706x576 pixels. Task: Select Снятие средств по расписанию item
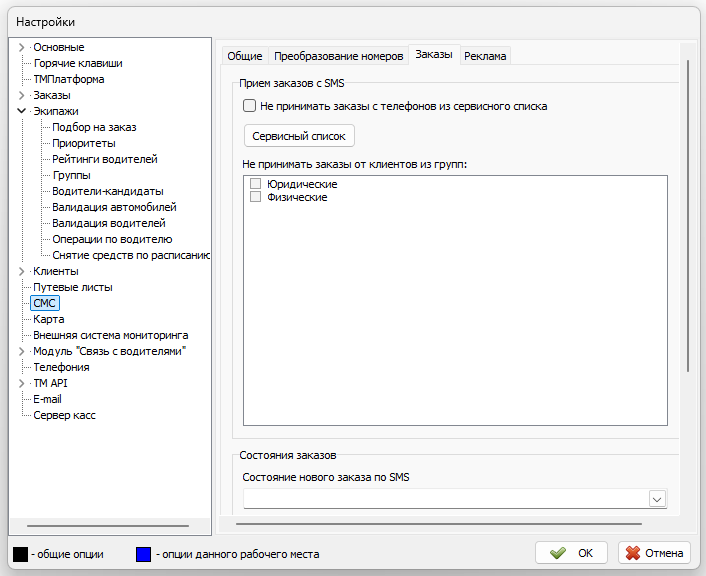pos(131,255)
